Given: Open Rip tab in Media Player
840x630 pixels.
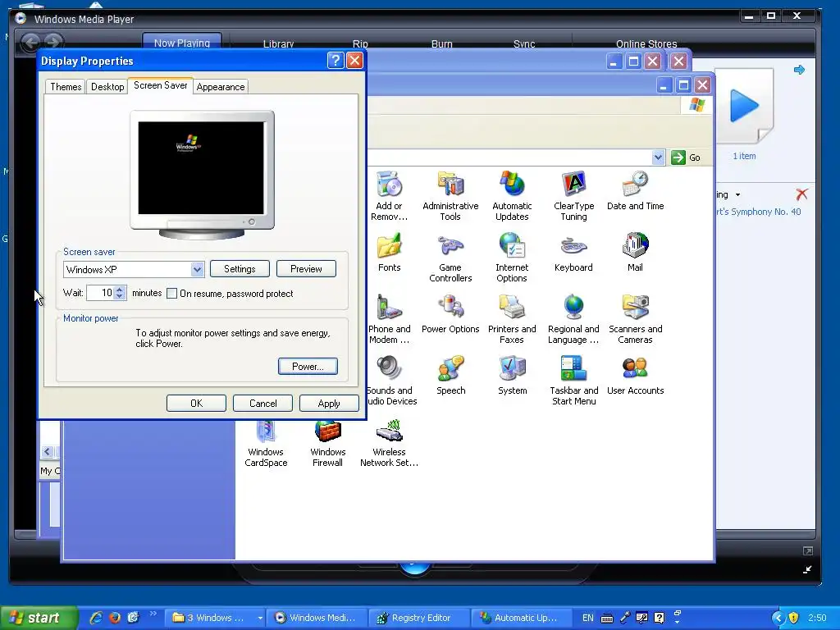Looking at the screenshot, I should (x=361, y=44).
